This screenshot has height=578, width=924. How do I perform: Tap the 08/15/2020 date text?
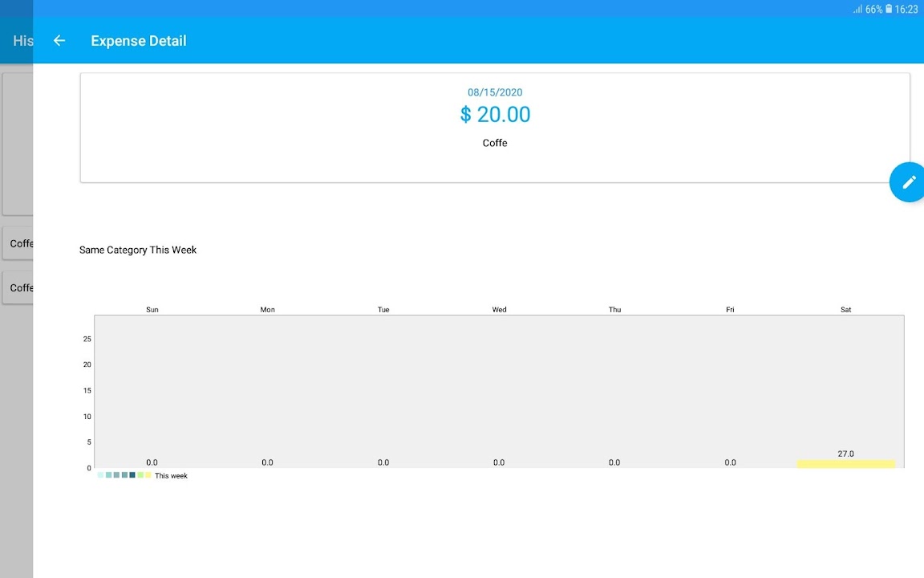[495, 92]
